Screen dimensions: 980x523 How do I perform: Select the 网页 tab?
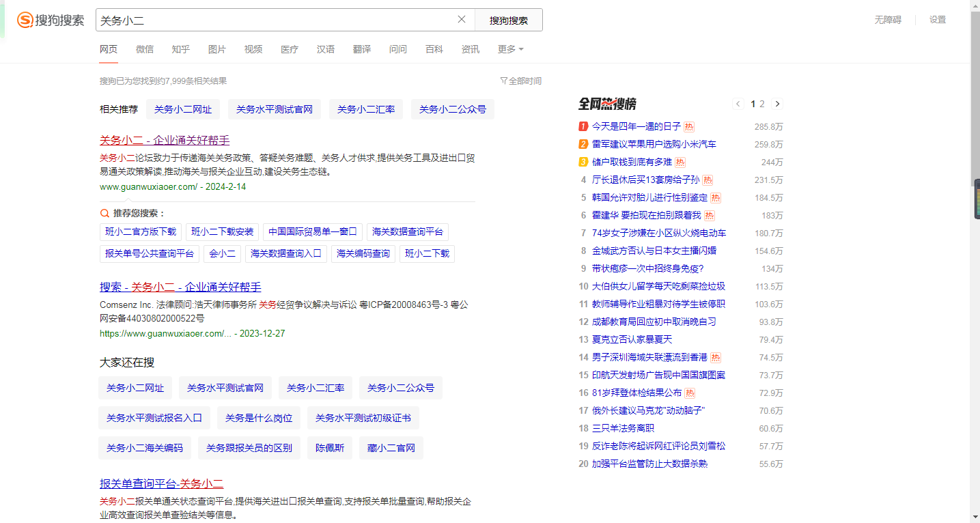click(x=109, y=49)
